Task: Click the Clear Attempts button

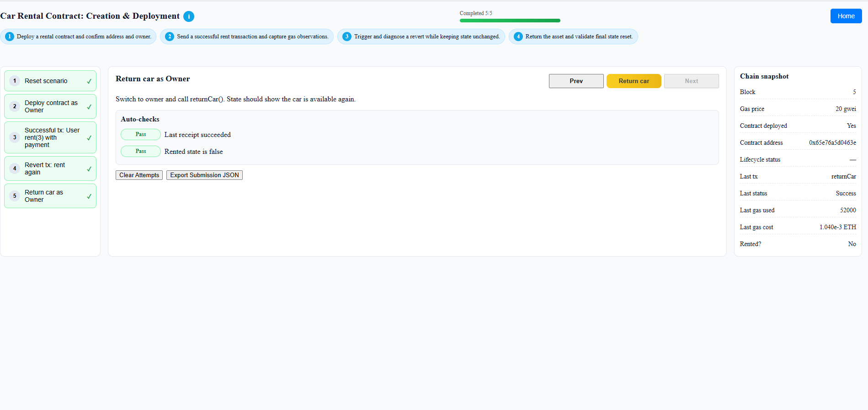Action: pos(139,175)
